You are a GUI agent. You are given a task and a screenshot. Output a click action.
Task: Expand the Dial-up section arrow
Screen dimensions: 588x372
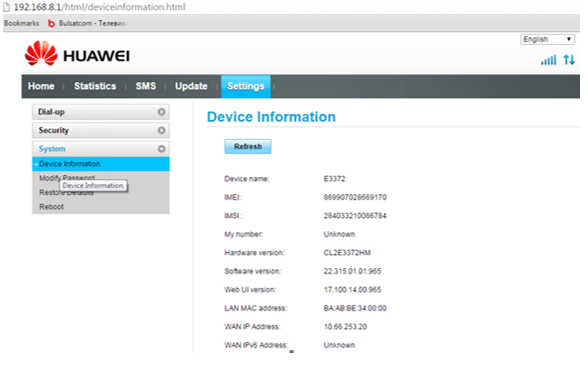(x=161, y=112)
